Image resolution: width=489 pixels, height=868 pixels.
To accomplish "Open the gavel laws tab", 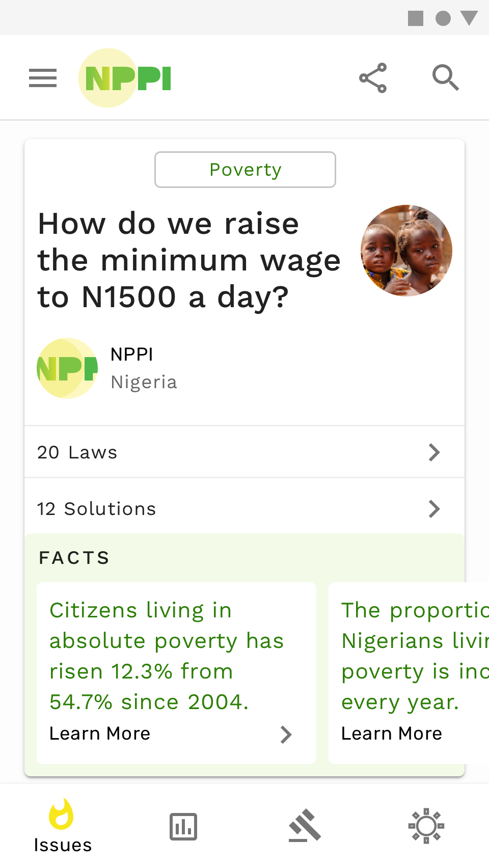I will point(305,826).
